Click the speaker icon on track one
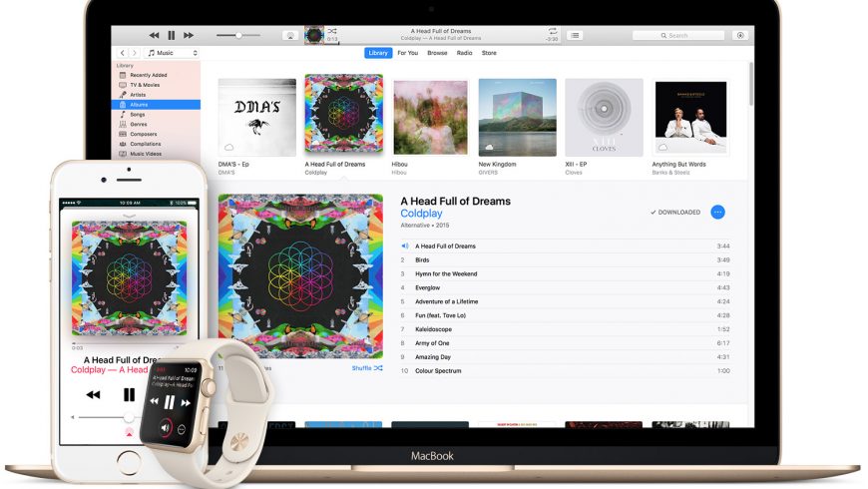 click(405, 245)
